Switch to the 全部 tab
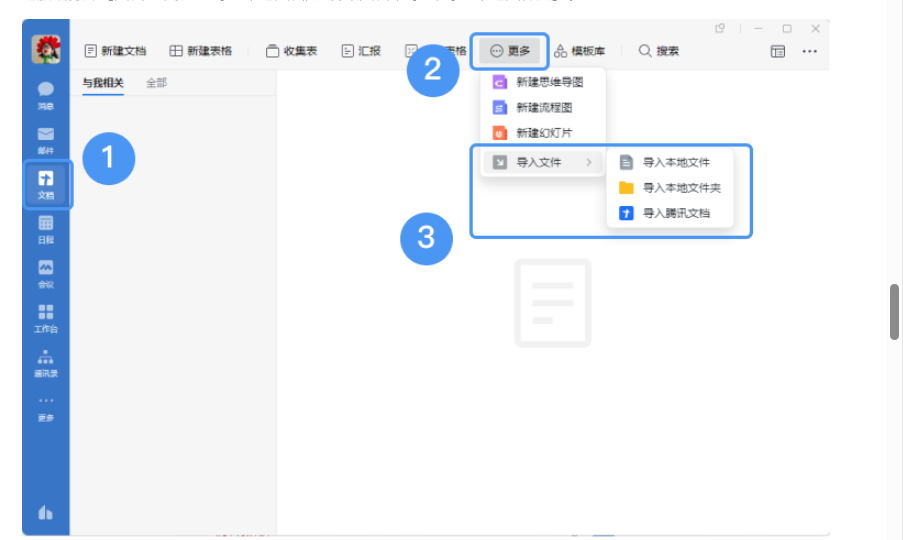The width and height of the screenshot is (903, 540). pos(157,83)
